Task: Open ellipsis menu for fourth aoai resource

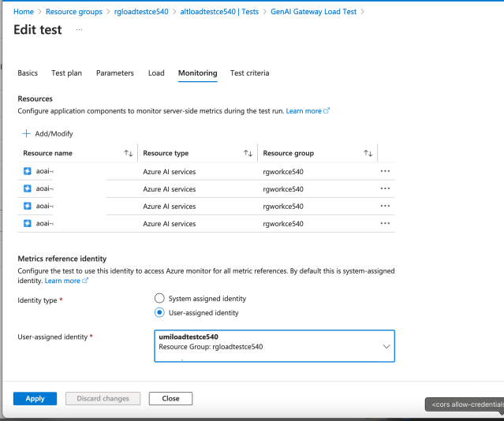Action: pyautogui.click(x=385, y=223)
